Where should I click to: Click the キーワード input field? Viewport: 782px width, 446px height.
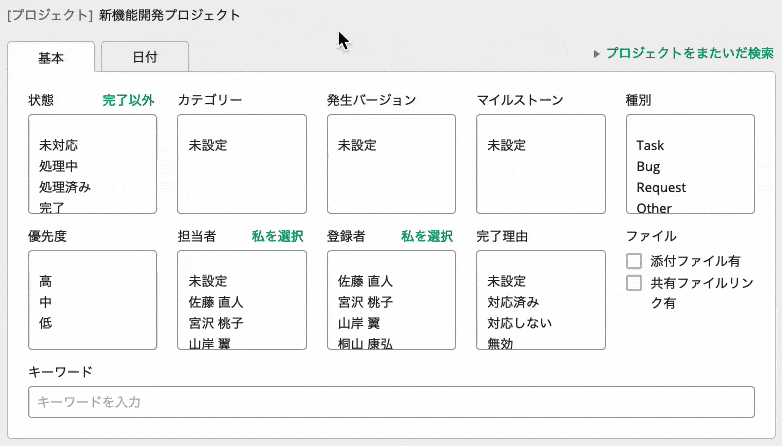click(391, 401)
